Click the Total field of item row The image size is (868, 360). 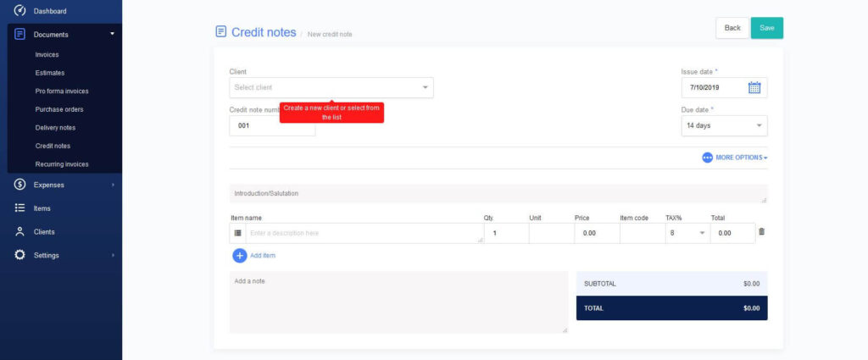(x=733, y=233)
